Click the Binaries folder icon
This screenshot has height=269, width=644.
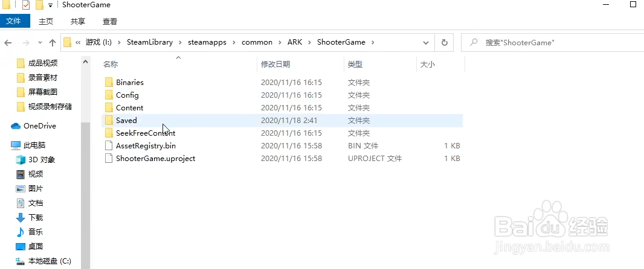(108, 83)
